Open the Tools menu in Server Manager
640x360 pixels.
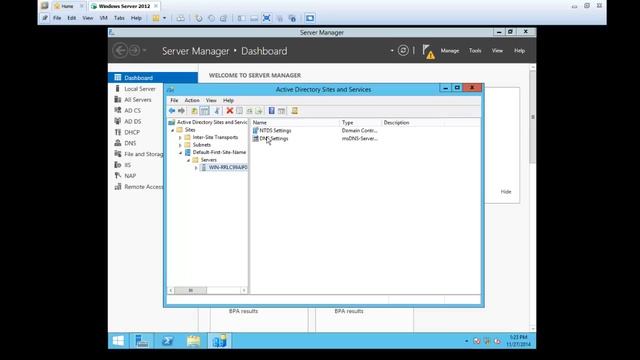coord(475,51)
